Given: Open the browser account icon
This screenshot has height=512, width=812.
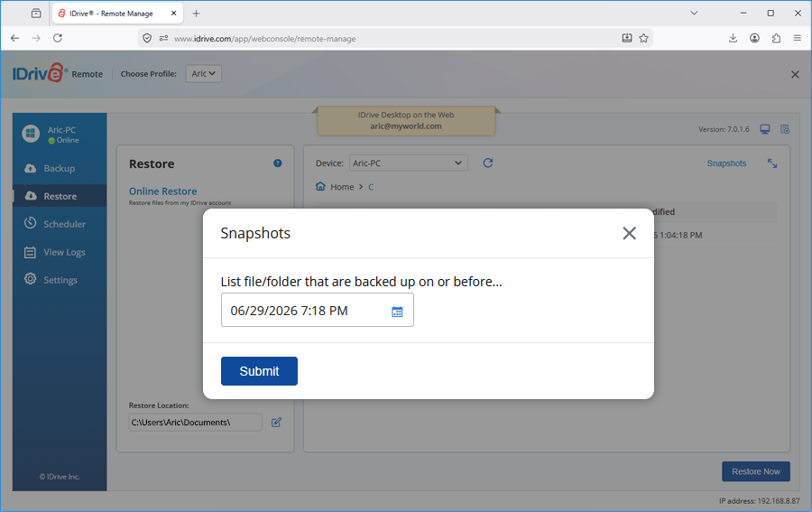Looking at the screenshot, I should (x=754, y=38).
